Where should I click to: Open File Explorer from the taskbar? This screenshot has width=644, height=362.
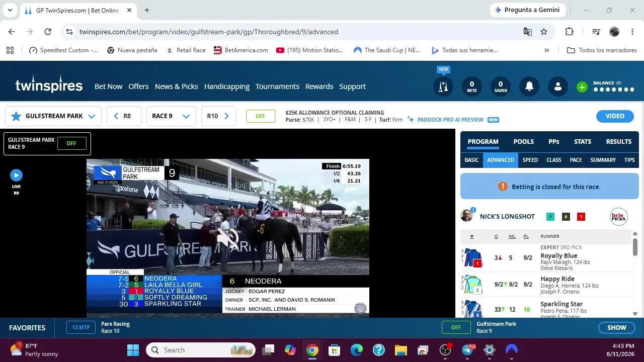coord(400,350)
